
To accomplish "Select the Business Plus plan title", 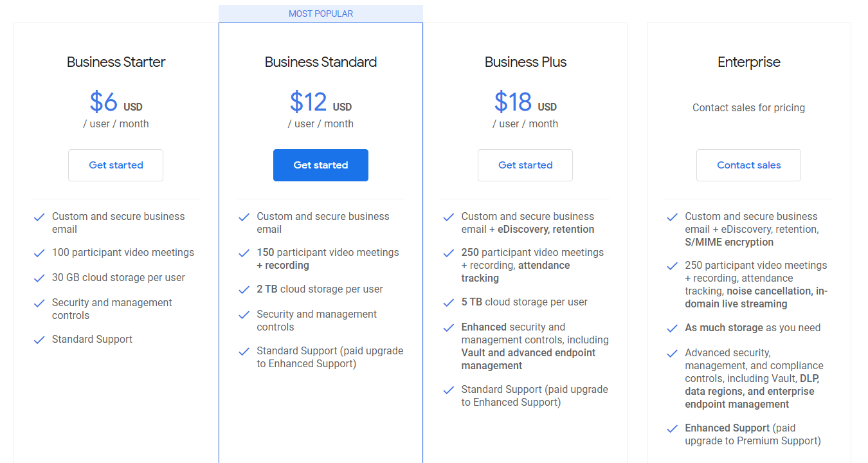I will [x=525, y=62].
